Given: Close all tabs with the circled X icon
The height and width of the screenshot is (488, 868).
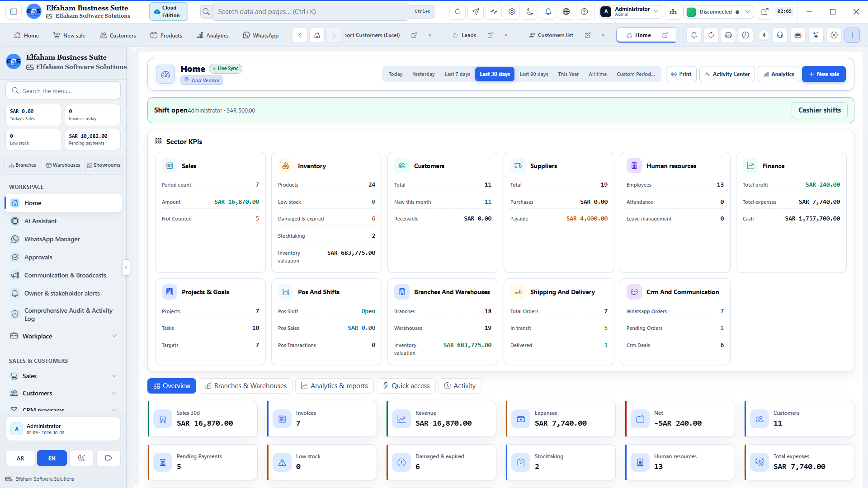Looking at the screenshot, I should 834,35.
